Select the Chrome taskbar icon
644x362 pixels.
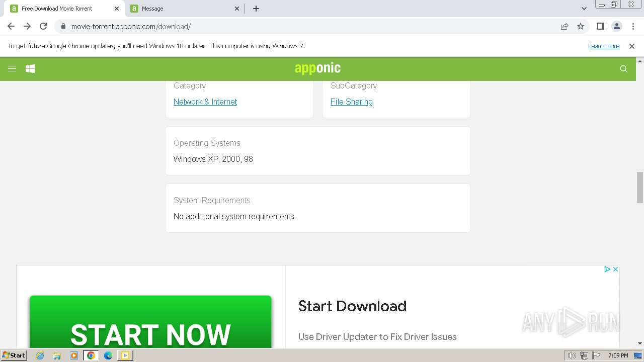coord(91,355)
